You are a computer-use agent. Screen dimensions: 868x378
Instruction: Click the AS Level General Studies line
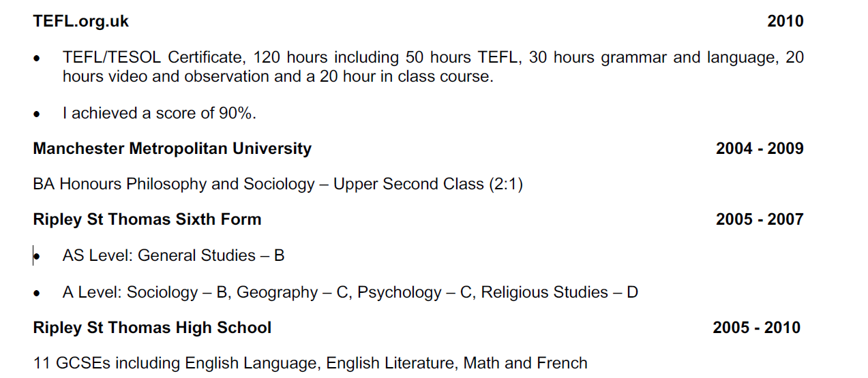click(173, 255)
